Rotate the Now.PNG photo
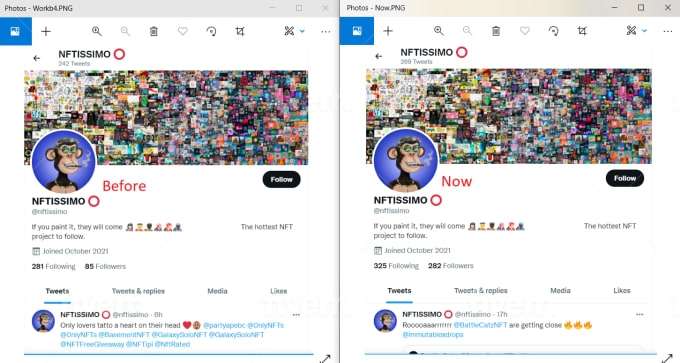Viewport: 680px width, 363px height. [x=553, y=30]
